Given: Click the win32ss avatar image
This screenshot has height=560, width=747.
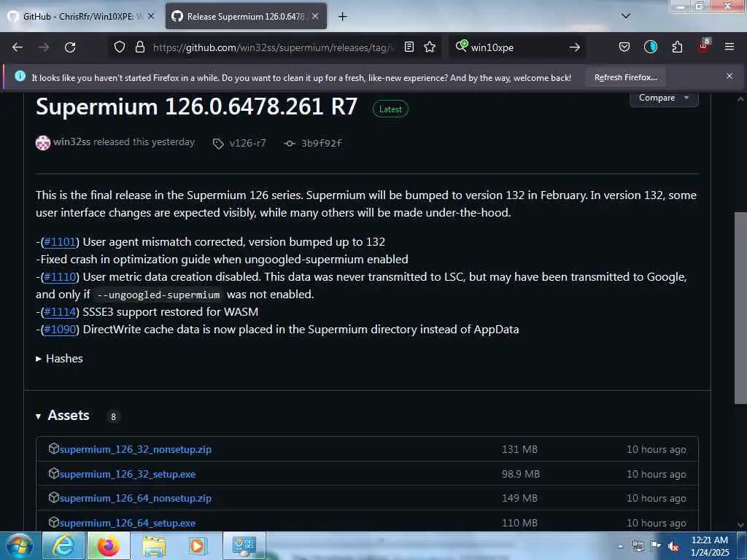Looking at the screenshot, I should (x=43, y=143).
